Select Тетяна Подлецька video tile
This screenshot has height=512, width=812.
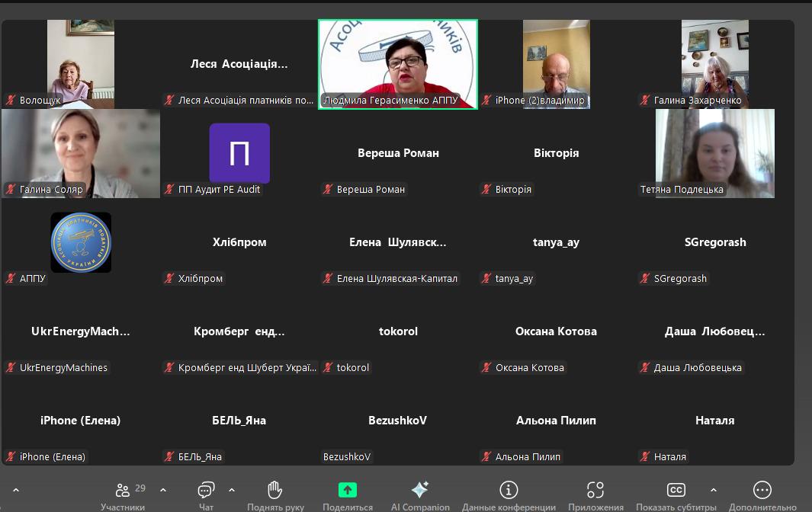click(714, 153)
